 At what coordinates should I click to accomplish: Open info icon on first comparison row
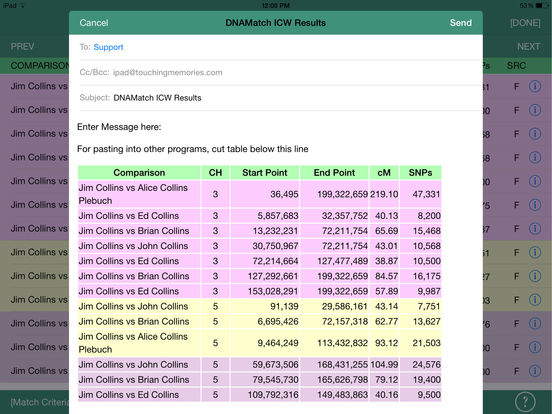(x=535, y=86)
